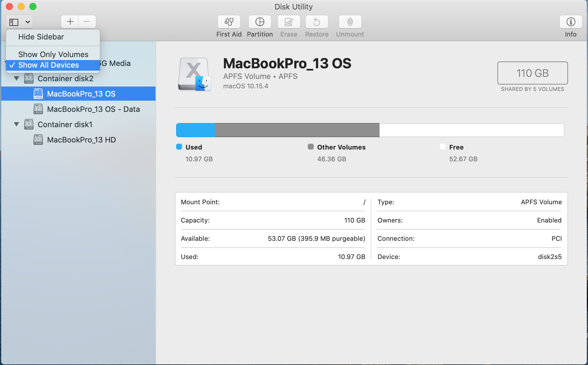Screen dimensions: 588x365
Task: Click the '10.97 GB' value under Used legend
Action: 199,159
